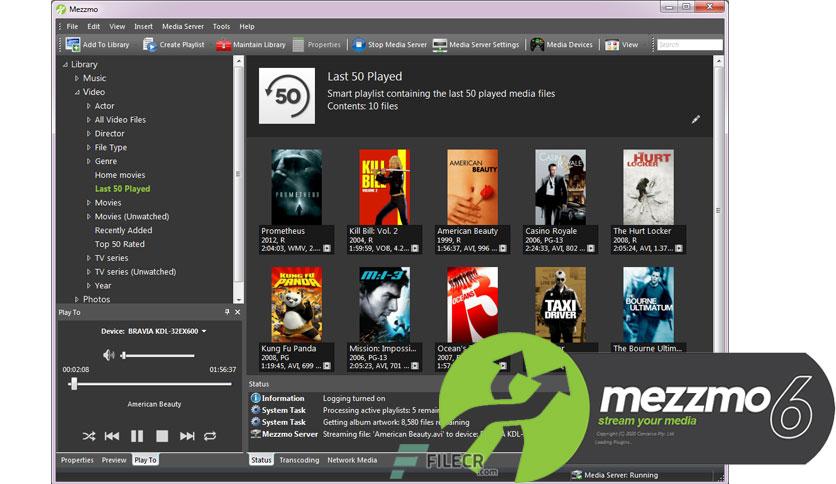Viewport: 836px width, 484px height.
Task: Open the Media Server menu
Action: pos(183,26)
